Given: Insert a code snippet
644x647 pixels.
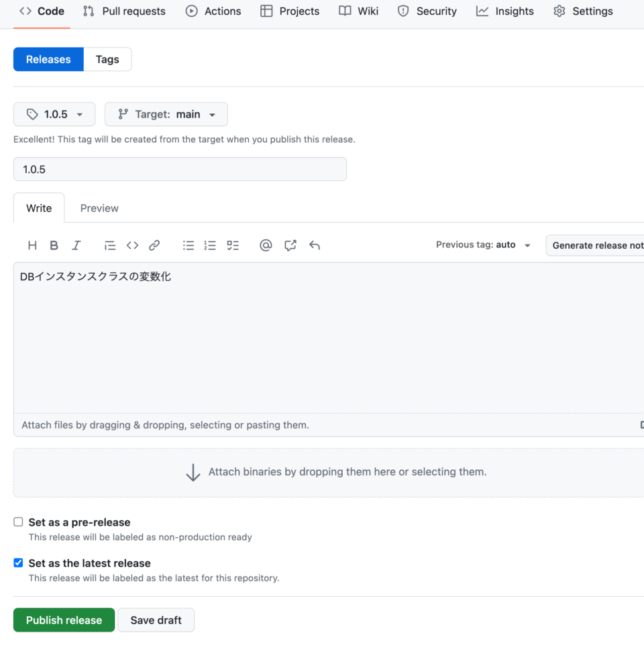Looking at the screenshot, I should (132, 245).
